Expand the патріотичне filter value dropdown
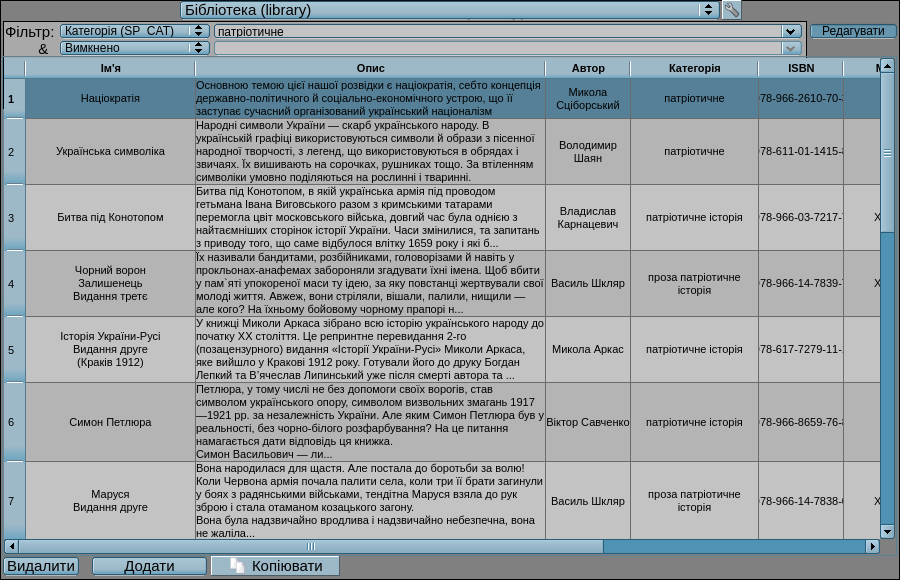The height and width of the screenshot is (580, 900). (x=790, y=32)
